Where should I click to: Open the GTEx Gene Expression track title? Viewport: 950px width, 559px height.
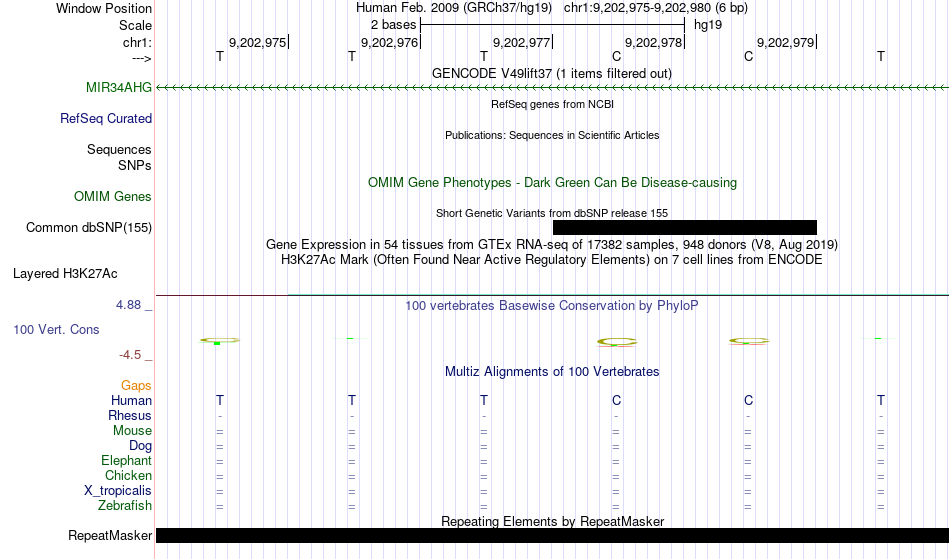[552, 244]
